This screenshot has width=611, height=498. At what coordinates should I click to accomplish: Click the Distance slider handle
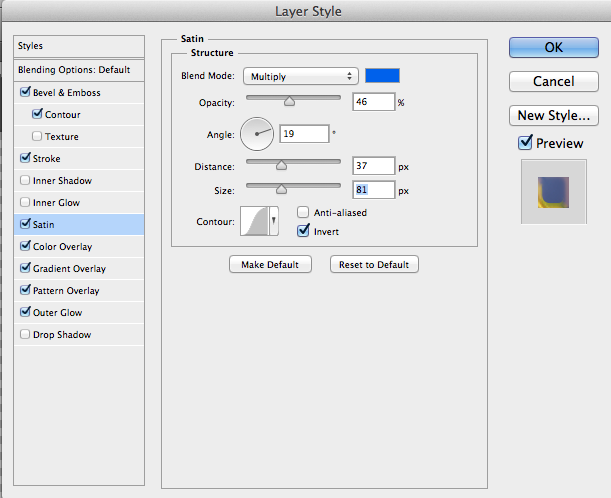281,166
